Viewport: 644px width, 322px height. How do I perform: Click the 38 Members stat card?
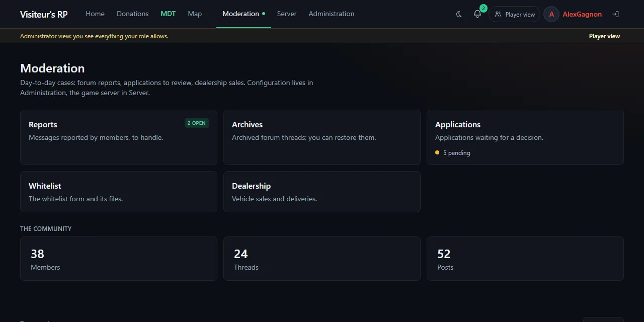click(119, 259)
